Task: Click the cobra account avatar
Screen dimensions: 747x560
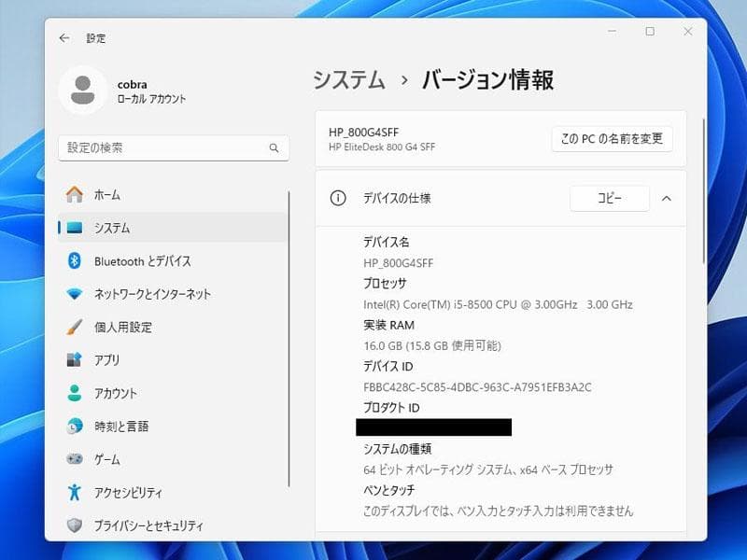Action: tap(84, 91)
